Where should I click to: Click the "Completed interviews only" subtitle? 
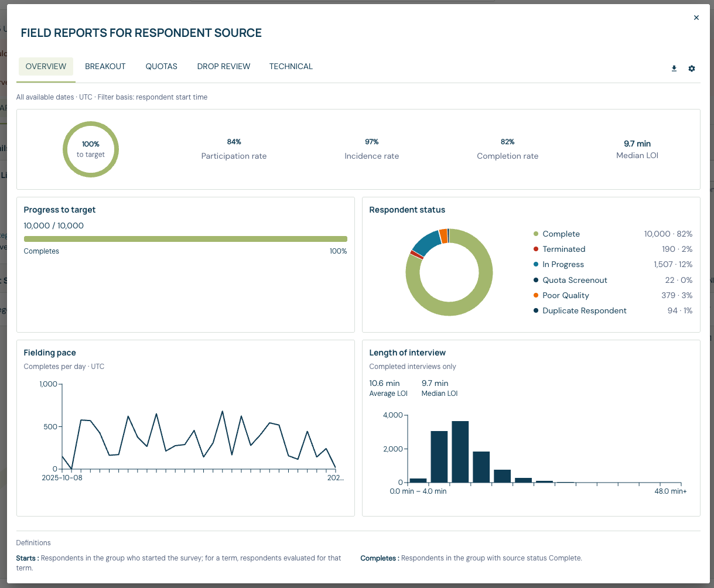point(412,367)
